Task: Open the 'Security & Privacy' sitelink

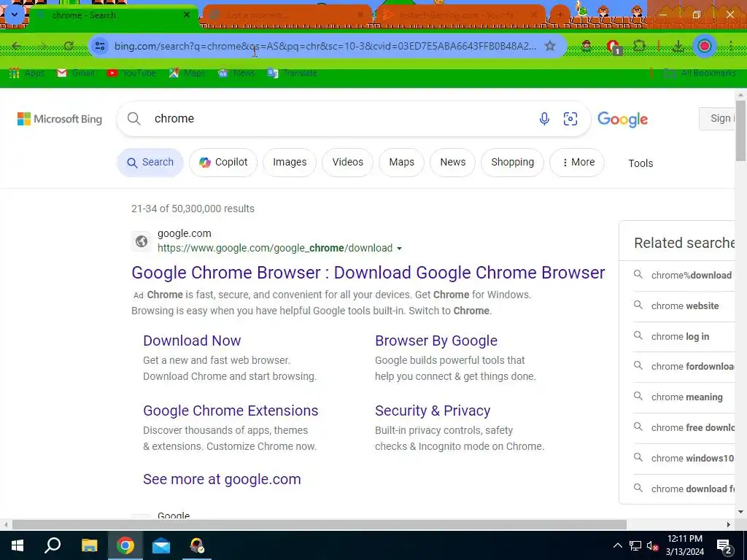Action: point(433,411)
